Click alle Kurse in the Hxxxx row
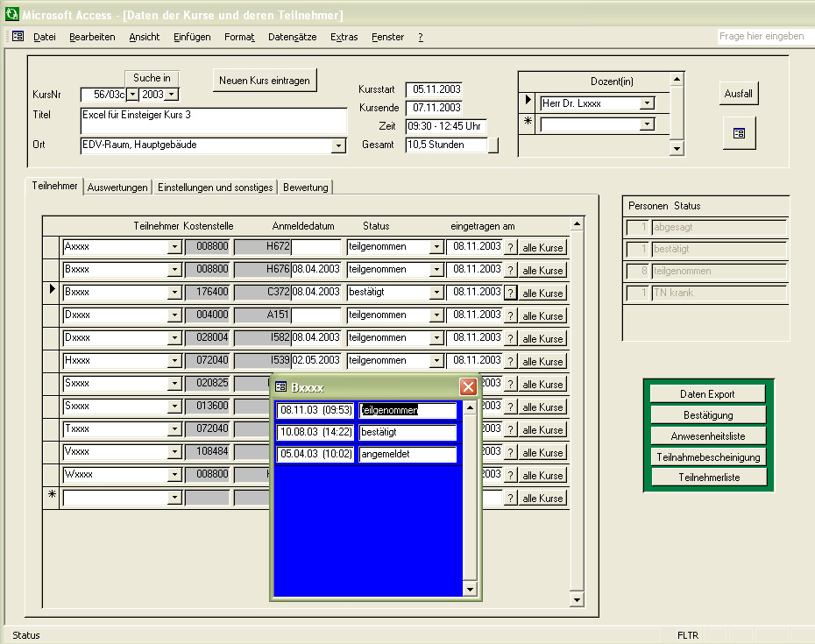Image resolution: width=815 pixels, height=644 pixels. tap(542, 362)
